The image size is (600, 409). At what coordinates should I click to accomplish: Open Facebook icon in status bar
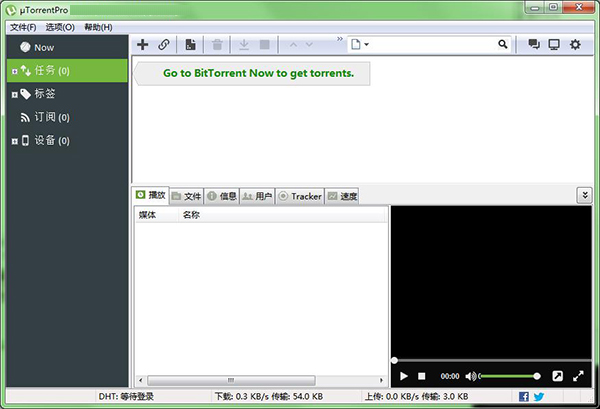pos(524,397)
